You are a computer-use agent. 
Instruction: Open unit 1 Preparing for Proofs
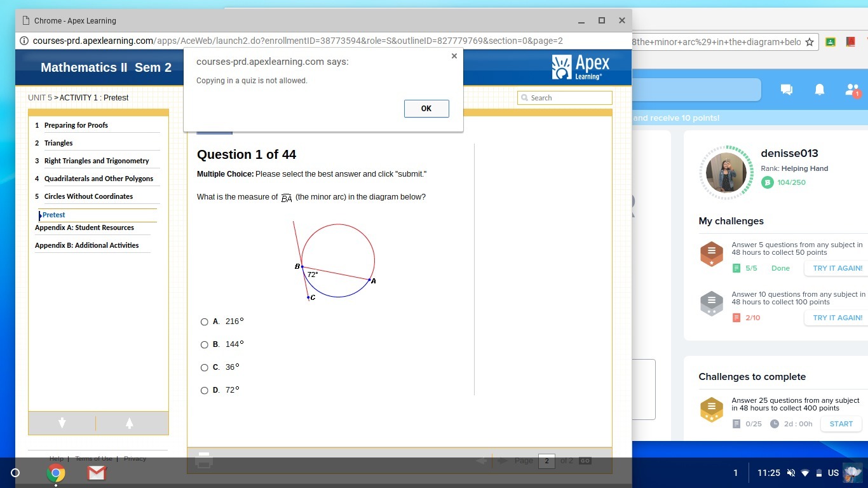click(76, 125)
